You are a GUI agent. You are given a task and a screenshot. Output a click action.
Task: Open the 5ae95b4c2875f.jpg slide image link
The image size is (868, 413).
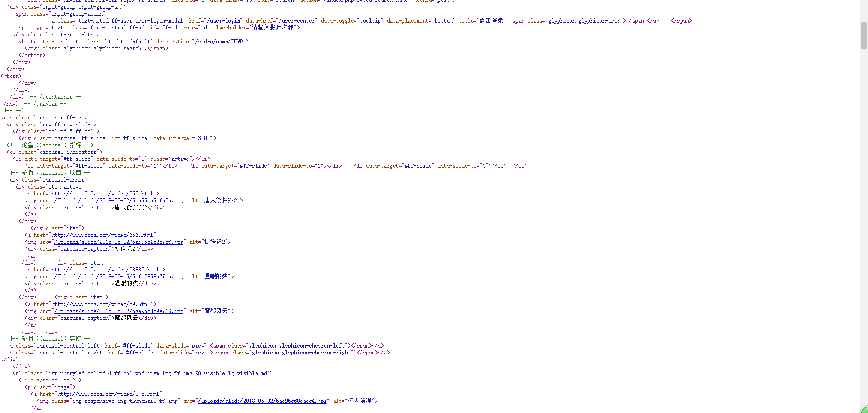pos(119,242)
